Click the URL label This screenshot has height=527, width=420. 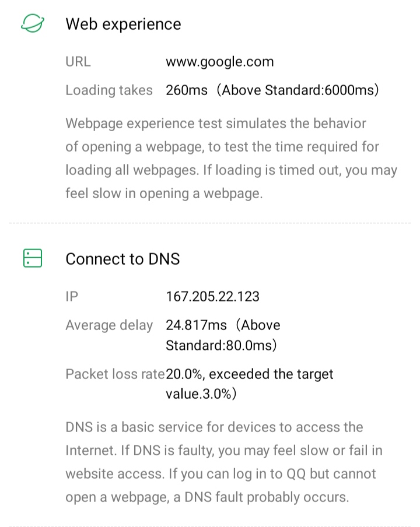(x=78, y=62)
